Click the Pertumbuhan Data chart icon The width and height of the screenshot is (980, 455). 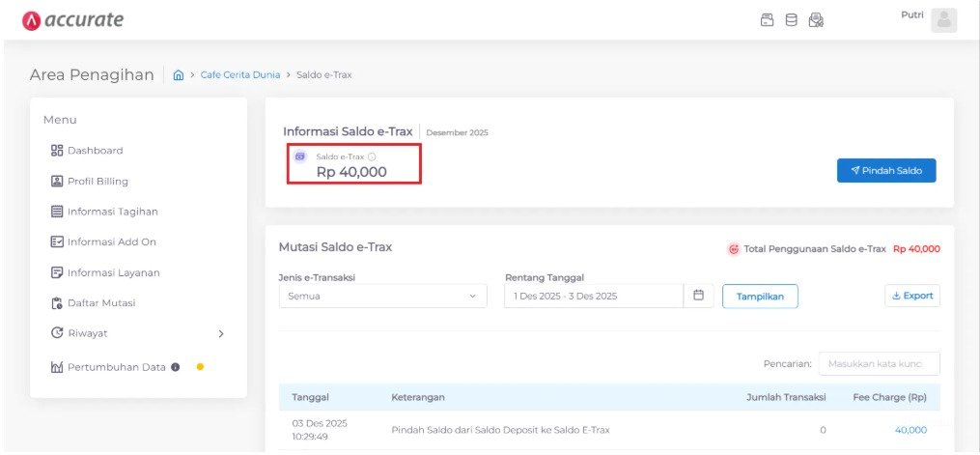coord(57,367)
